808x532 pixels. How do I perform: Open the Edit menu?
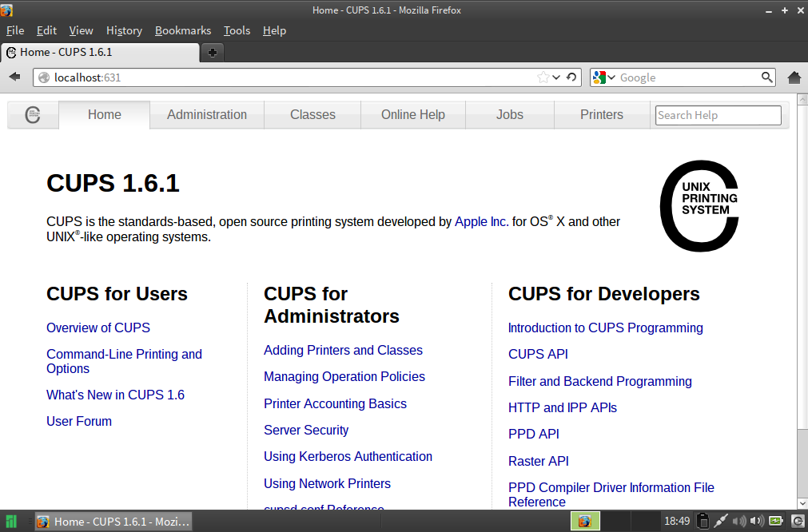click(x=46, y=30)
